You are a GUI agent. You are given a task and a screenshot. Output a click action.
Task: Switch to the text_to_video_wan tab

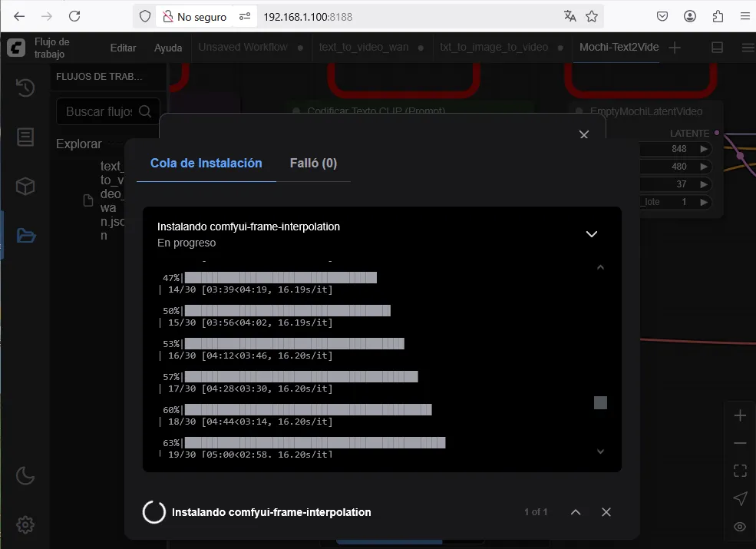click(x=364, y=48)
